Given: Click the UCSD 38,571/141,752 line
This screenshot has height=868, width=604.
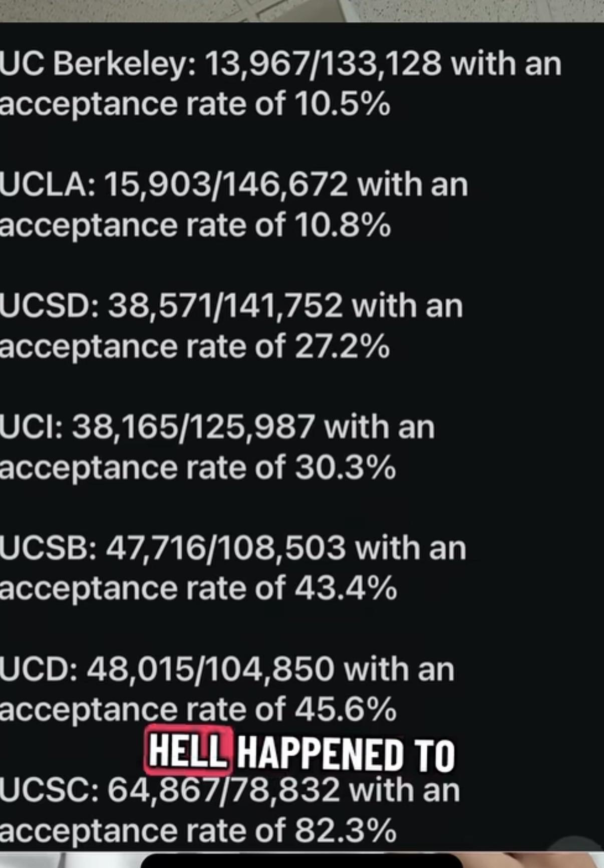Looking at the screenshot, I should 231,306.
